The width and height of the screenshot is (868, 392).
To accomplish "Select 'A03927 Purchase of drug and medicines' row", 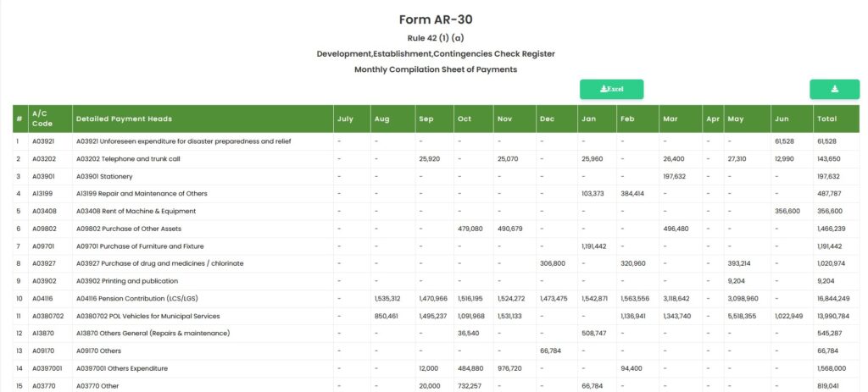I will [x=436, y=263].
